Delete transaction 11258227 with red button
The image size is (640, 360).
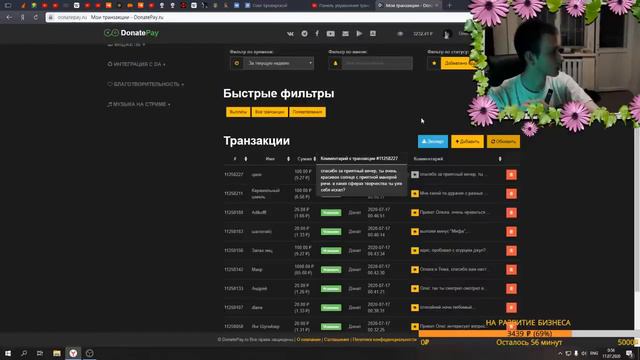(511, 175)
